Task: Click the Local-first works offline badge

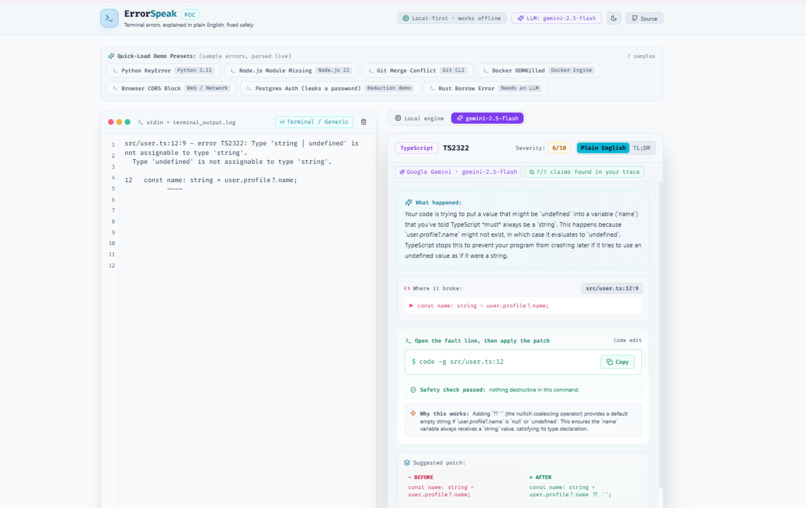Action: pyautogui.click(x=451, y=18)
